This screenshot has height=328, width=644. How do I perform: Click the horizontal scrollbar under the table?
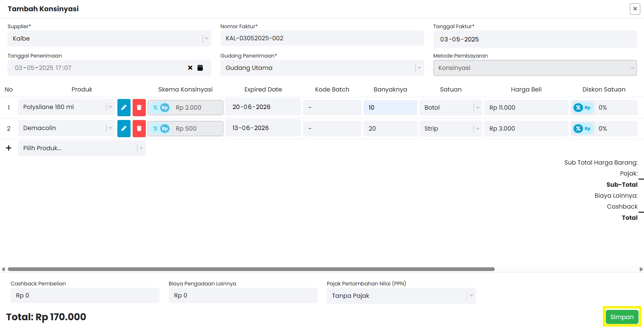[251, 269]
